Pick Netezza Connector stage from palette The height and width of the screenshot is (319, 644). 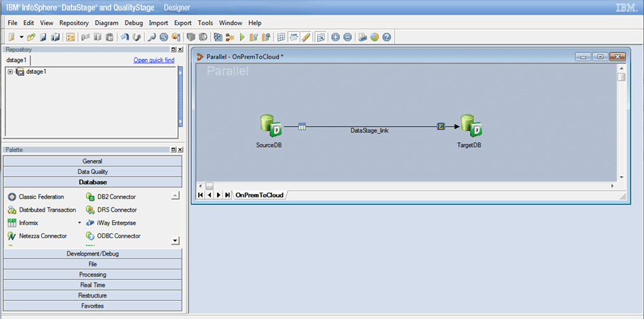pyautogui.click(x=38, y=236)
